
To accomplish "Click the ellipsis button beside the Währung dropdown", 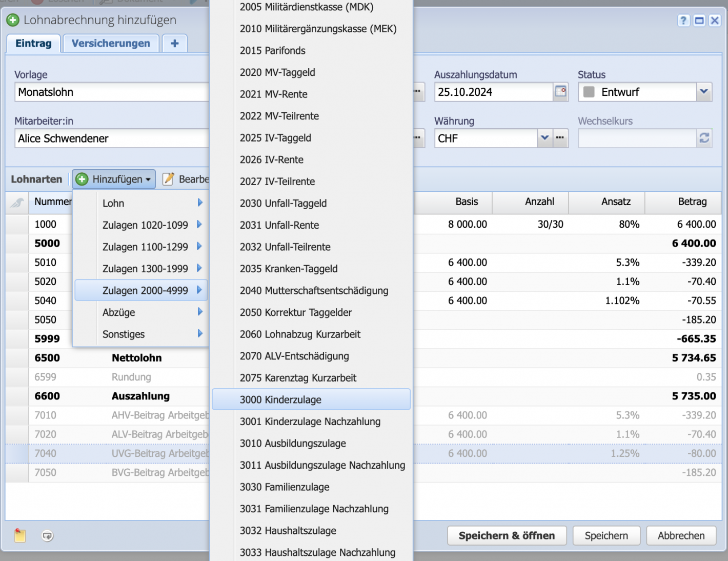I will coord(560,138).
